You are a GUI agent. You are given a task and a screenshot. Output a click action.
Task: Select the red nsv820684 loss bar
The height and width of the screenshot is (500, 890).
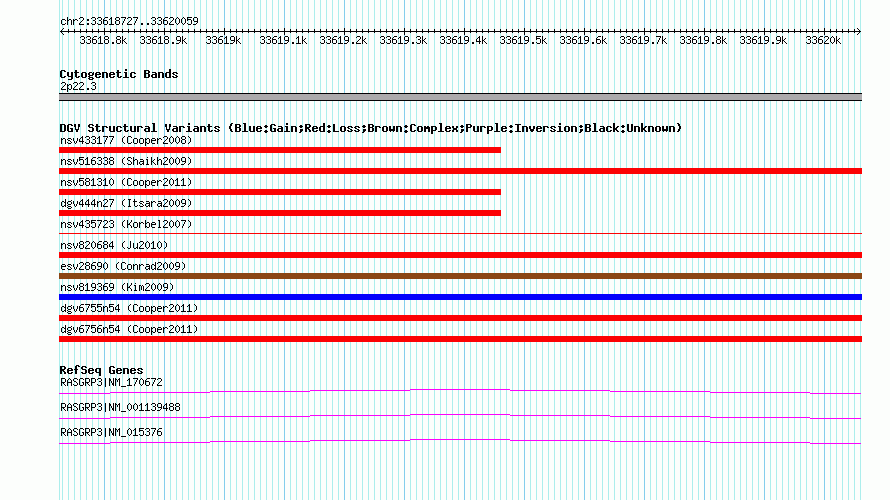tap(460, 255)
